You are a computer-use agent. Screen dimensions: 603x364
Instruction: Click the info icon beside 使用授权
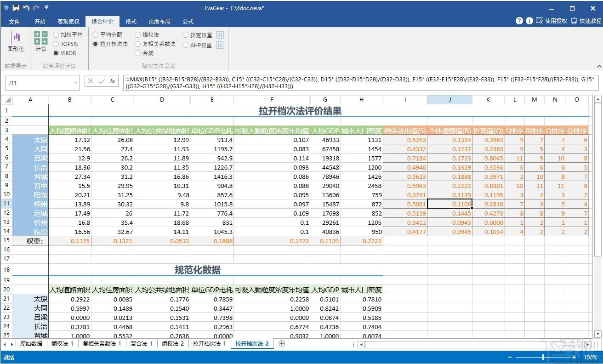coord(529,21)
